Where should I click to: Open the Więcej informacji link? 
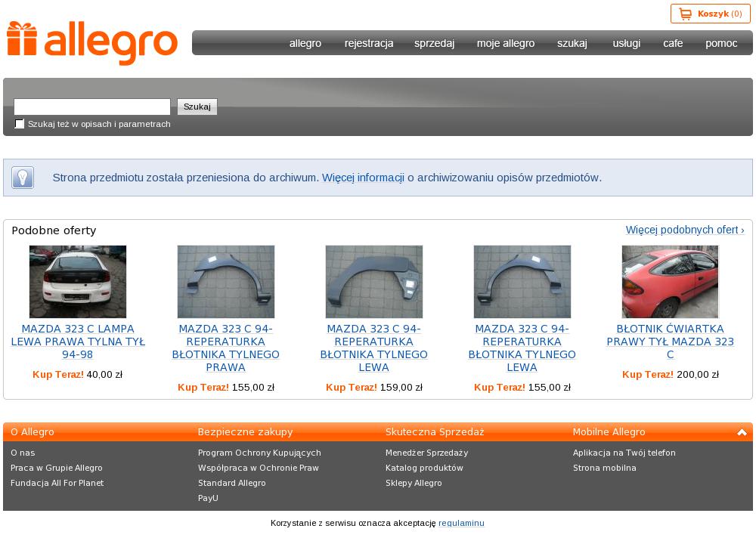click(363, 178)
